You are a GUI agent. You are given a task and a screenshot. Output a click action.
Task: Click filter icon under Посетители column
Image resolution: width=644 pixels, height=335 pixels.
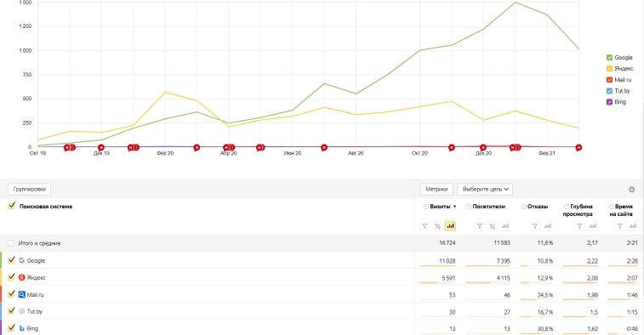click(x=480, y=226)
